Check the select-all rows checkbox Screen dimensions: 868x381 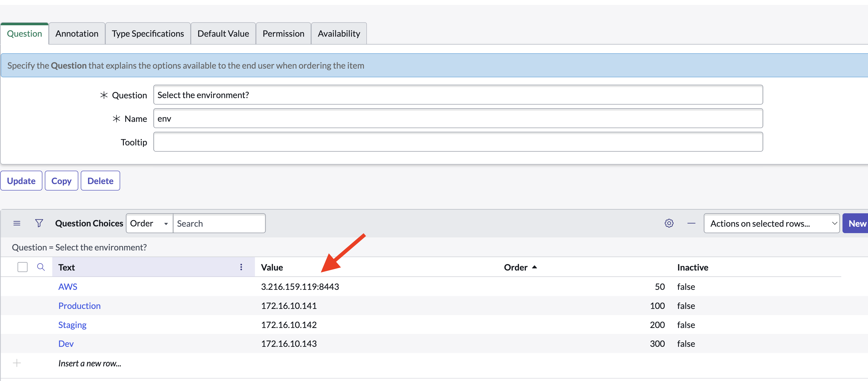22,267
